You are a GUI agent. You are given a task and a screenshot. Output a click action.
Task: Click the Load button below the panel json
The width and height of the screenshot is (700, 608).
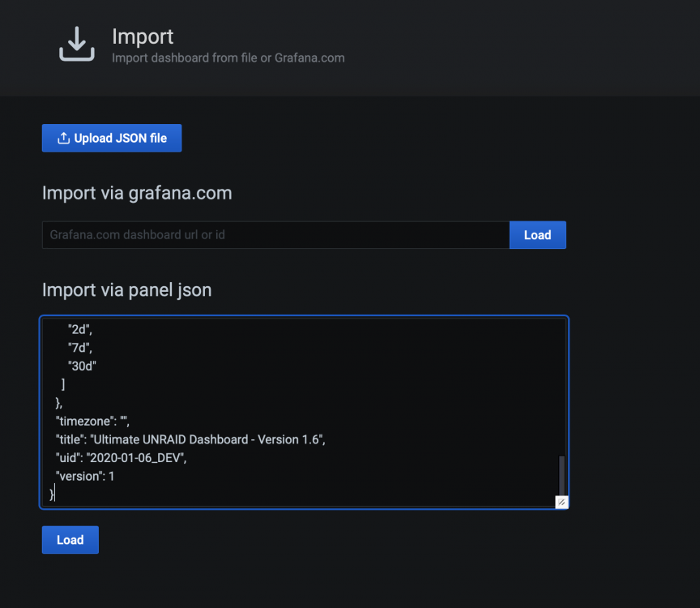[70, 540]
